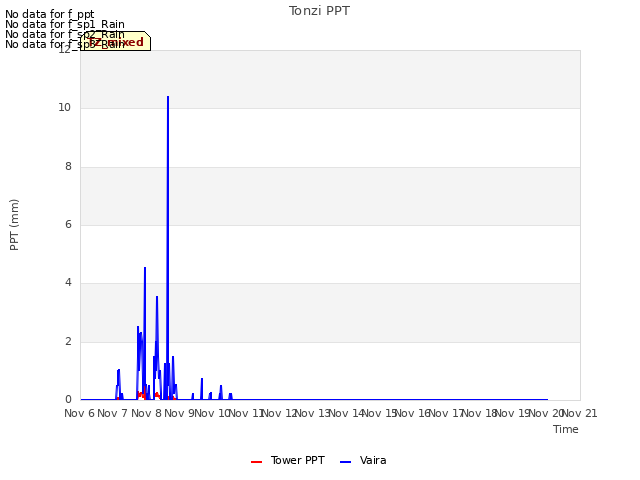
Task: Click the Vaira peak near 4.5 mm
Action: tap(145, 268)
